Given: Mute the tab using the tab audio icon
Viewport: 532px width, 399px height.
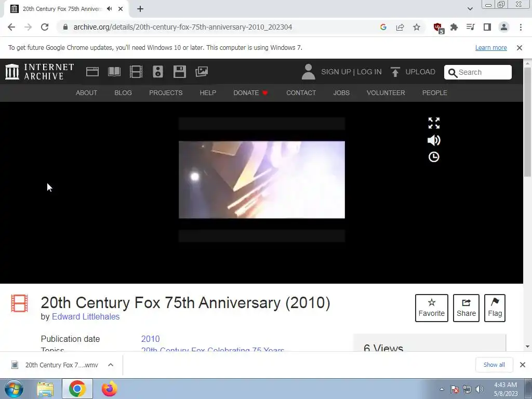Looking at the screenshot, I should click(x=109, y=9).
